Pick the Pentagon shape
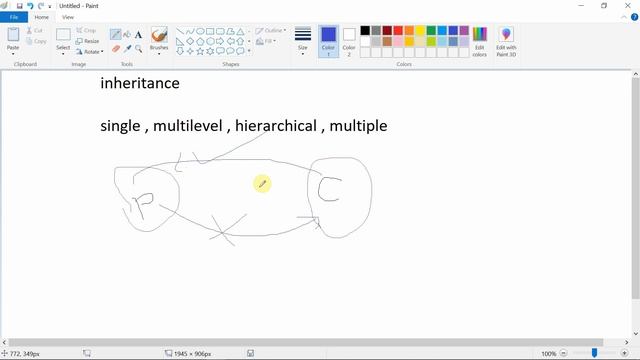640x360 pixels. coord(200,41)
